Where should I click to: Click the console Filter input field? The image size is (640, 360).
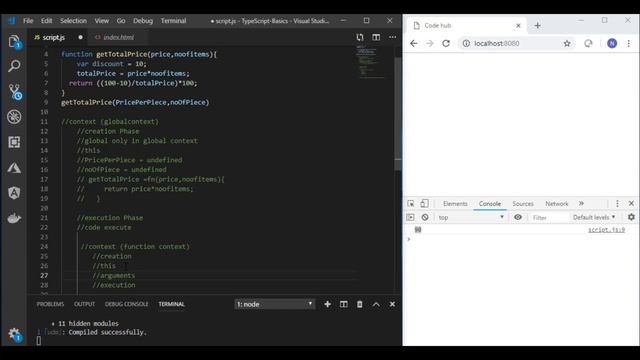(549, 218)
